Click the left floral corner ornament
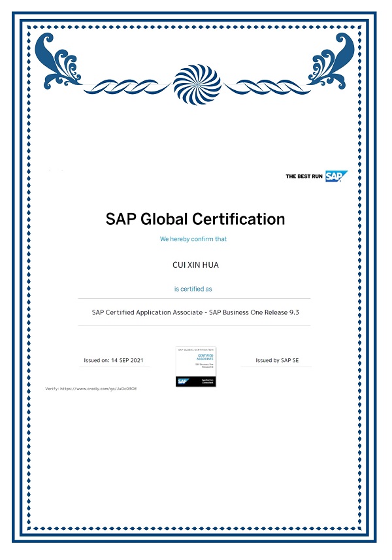This screenshot has height=560, width=392. click(59, 61)
